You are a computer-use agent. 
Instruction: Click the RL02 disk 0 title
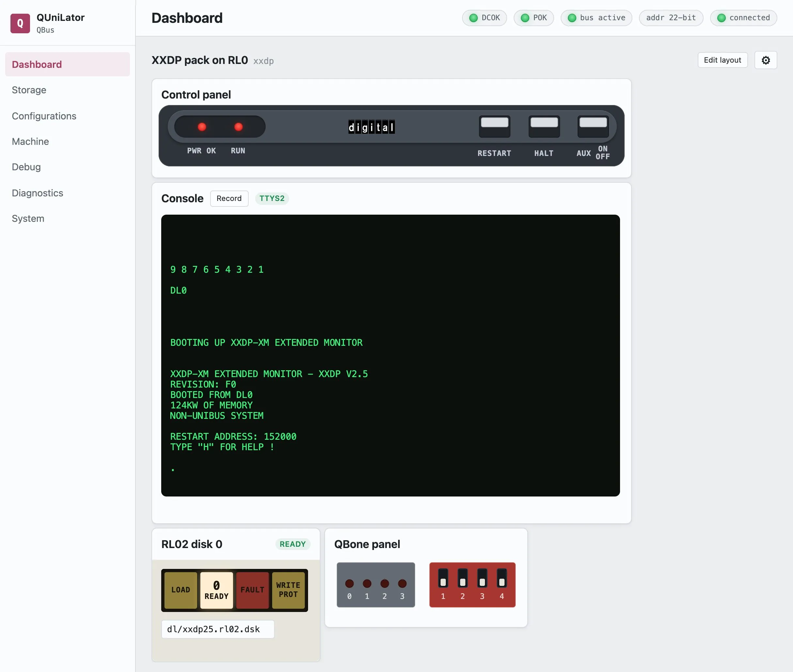pos(192,544)
